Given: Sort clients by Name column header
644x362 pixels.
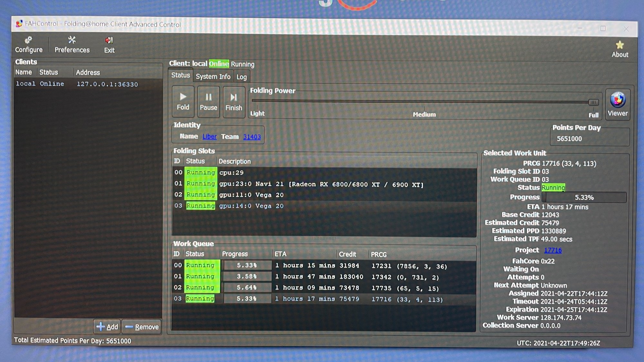Looking at the screenshot, I should tap(25, 72).
